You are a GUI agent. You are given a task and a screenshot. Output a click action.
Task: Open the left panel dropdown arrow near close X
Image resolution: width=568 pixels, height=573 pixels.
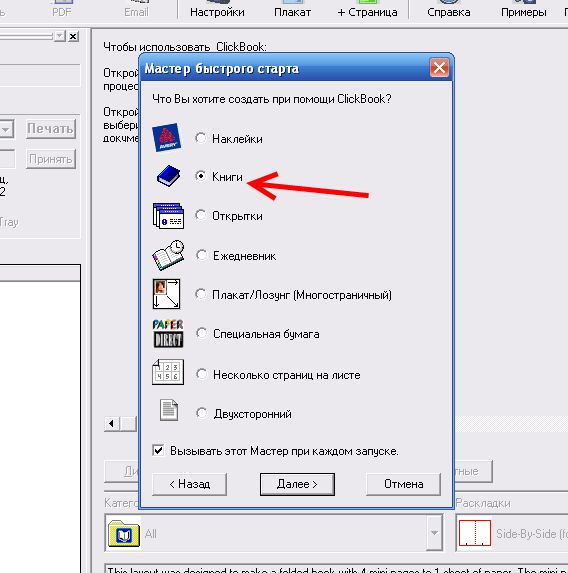point(59,36)
